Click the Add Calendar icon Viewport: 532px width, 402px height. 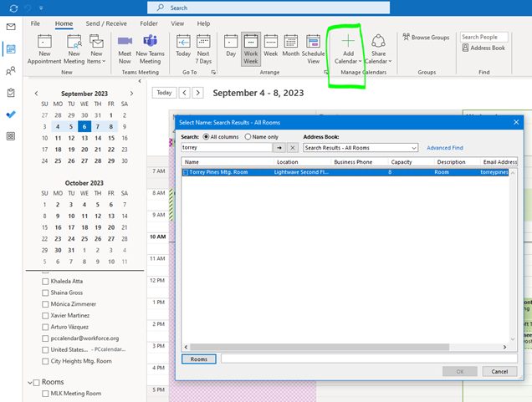pyautogui.click(x=349, y=42)
